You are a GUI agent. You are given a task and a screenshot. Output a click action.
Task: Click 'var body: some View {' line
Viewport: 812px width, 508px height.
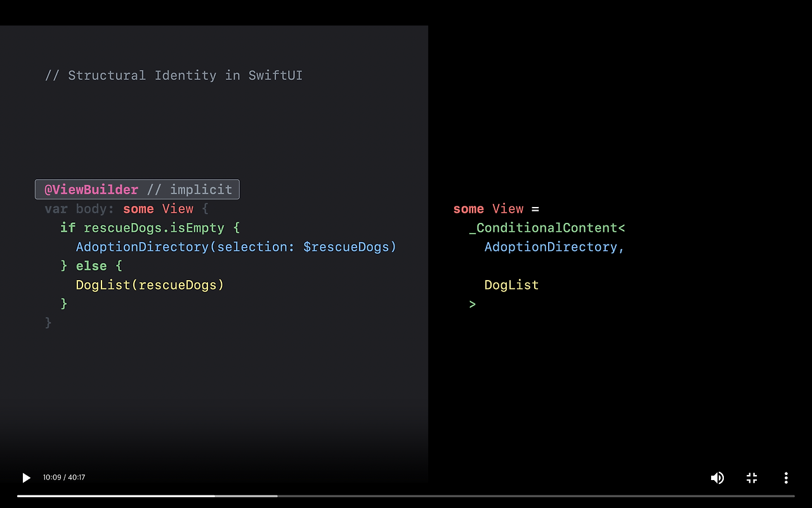click(126, 209)
